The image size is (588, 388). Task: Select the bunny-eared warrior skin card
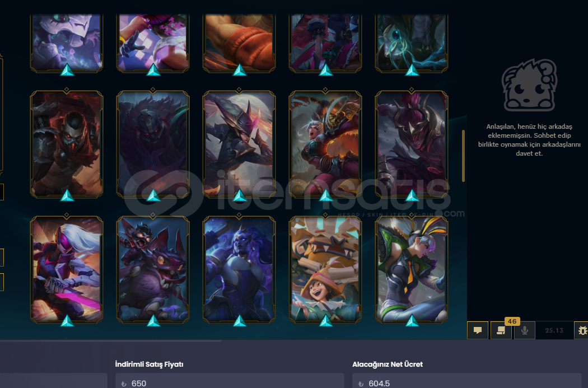pos(412,269)
